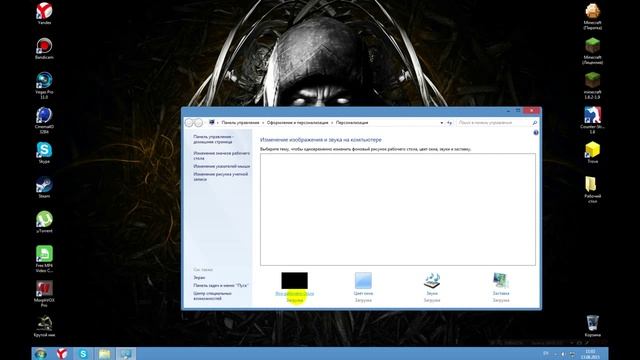The width and height of the screenshot is (640, 360).
Task: Open Изменение указателей мыши link
Action: click(222, 166)
